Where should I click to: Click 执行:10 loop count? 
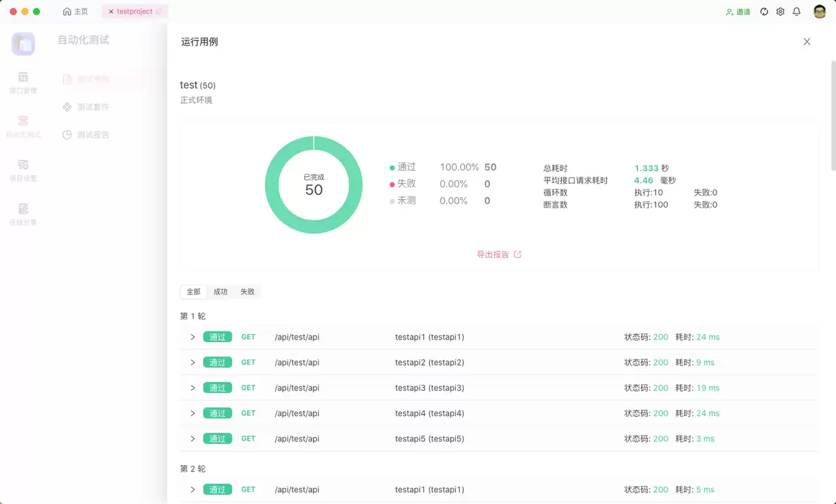click(649, 193)
